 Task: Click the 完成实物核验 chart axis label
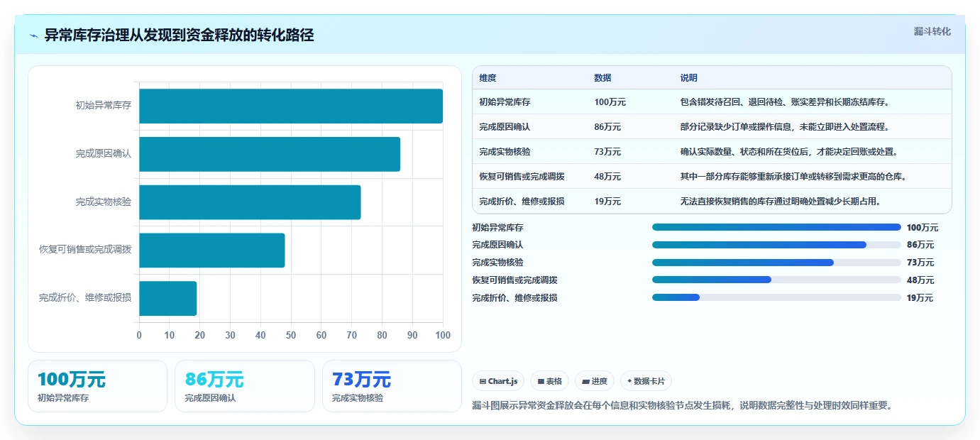pyautogui.click(x=104, y=202)
